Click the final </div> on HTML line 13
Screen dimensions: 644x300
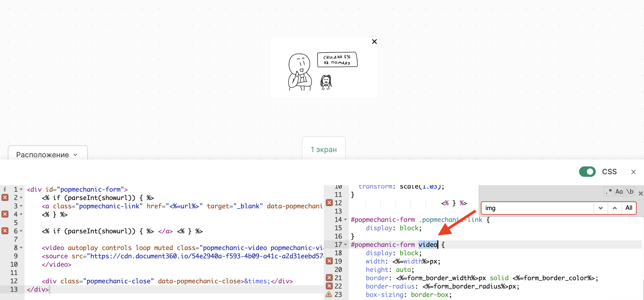[38, 289]
